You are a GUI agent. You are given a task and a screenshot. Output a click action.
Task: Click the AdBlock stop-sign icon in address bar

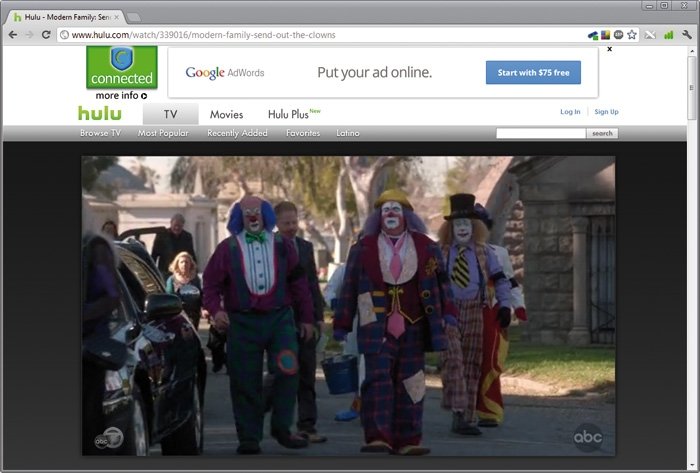click(618, 34)
